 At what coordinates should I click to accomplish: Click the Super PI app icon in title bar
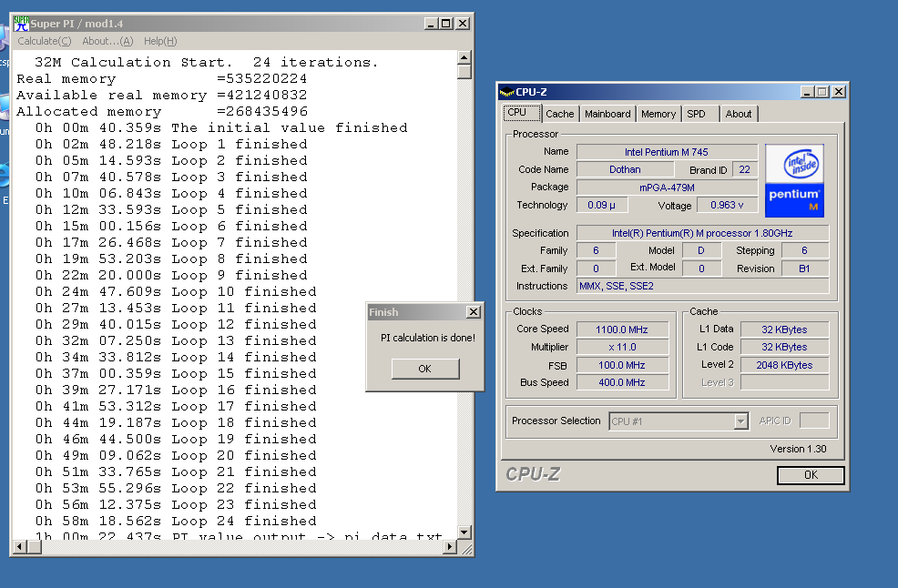pyautogui.click(x=21, y=24)
